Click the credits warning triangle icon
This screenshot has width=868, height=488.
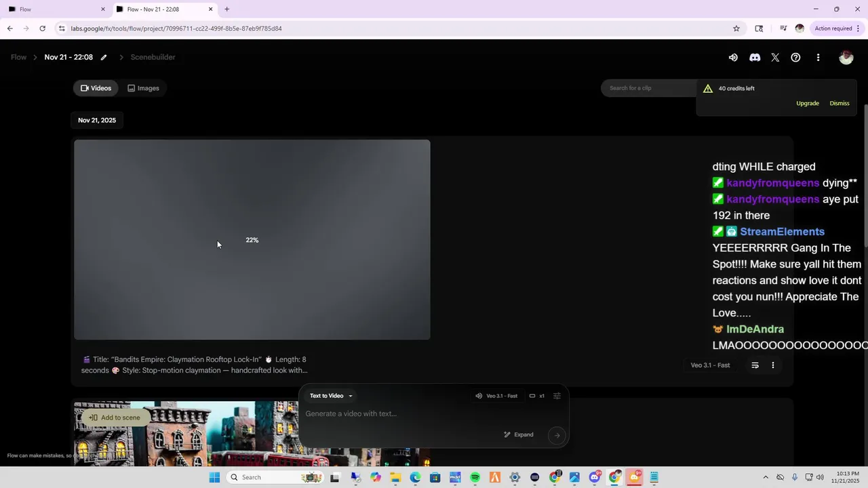708,89
